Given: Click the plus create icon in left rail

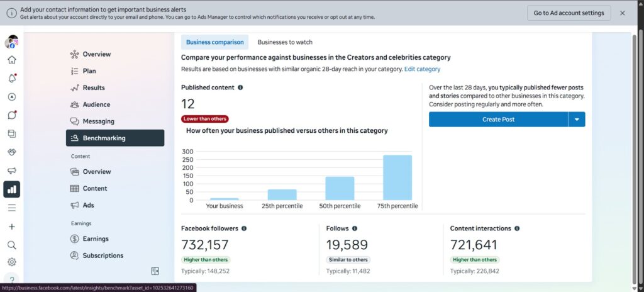Looking at the screenshot, I should click(x=12, y=227).
